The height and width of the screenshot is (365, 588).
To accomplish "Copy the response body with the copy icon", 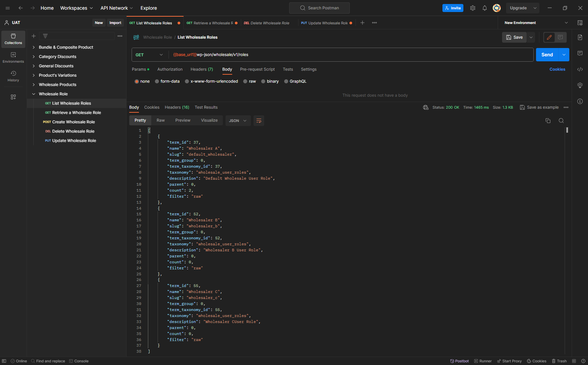I will click(548, 121).
